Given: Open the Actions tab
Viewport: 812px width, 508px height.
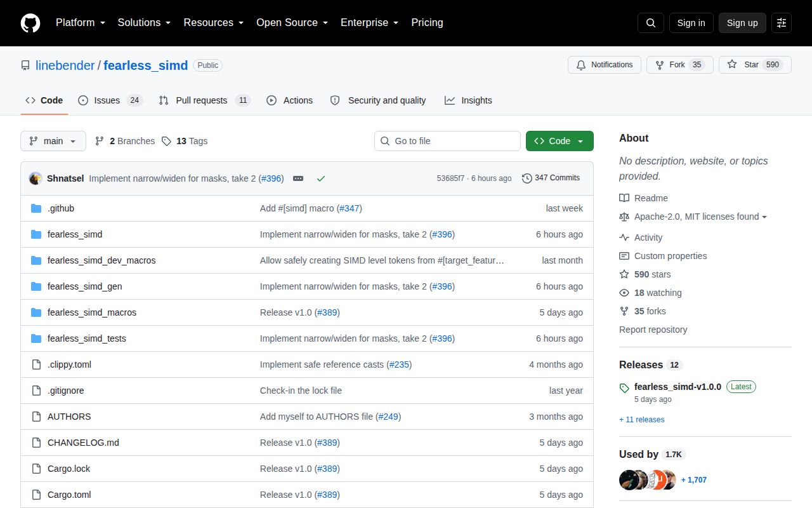Looking at the screenshot, I should (290, 100).
